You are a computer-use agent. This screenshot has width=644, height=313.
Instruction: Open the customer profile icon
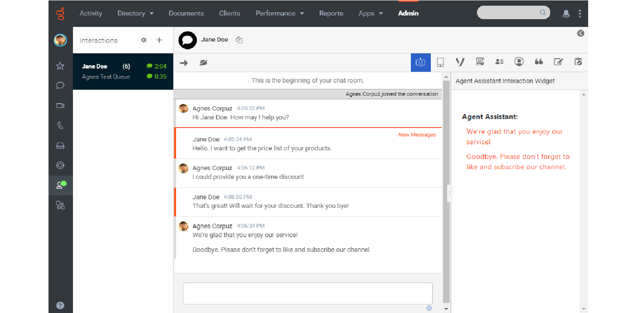519,62
